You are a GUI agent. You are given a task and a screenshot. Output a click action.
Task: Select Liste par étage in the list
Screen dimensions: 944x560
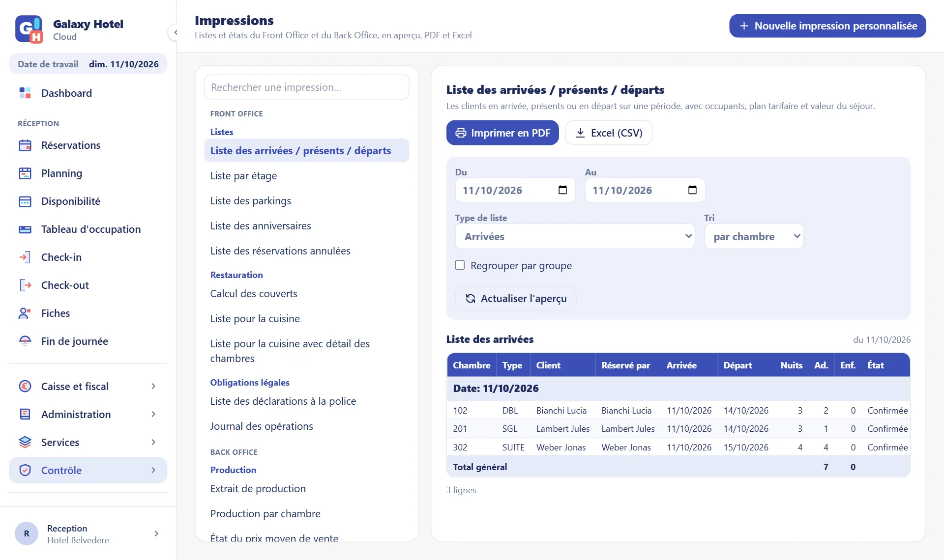[x=306, y=176]
